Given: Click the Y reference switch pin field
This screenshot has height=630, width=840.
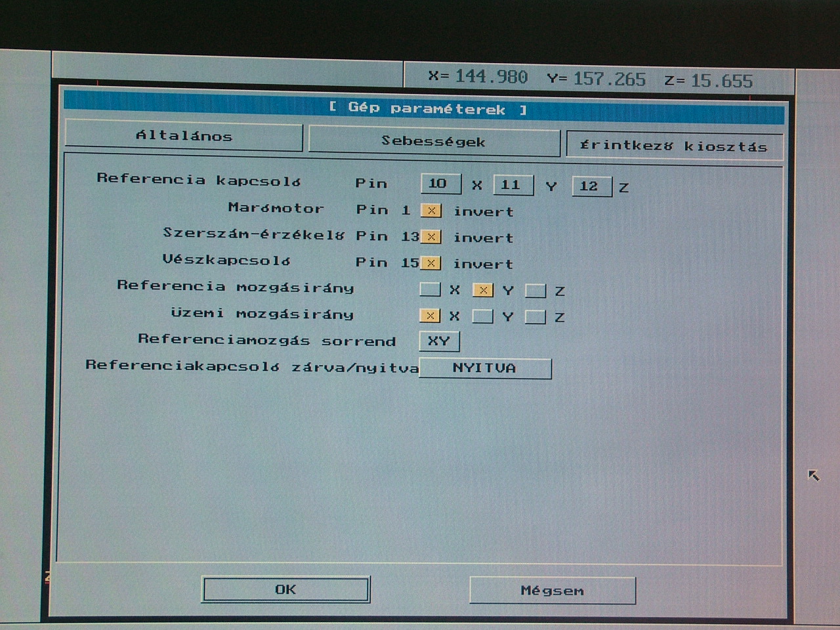Looking at the screenshot, I should (x=512, y=185).
